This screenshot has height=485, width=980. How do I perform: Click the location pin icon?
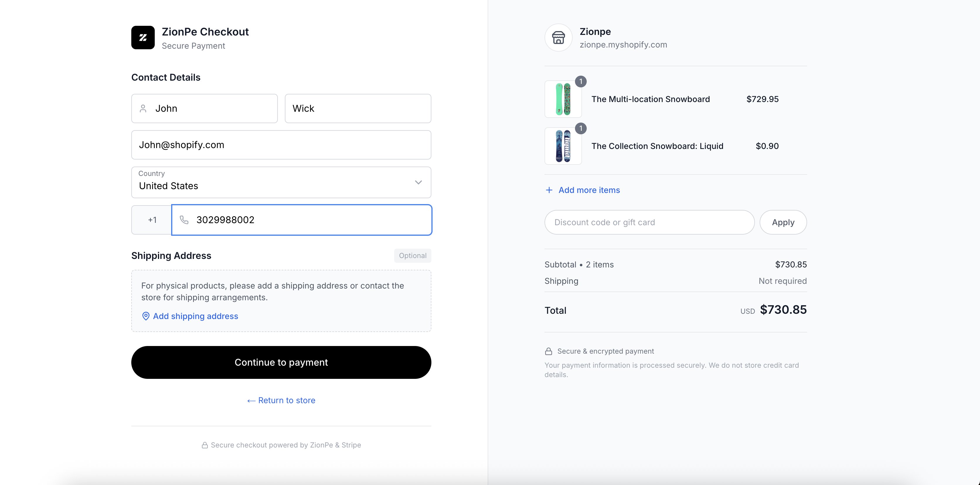[146, 316]
